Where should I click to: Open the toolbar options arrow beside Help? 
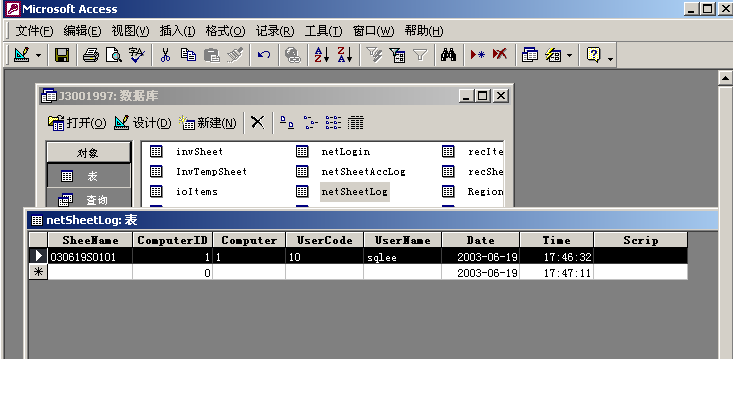click(610, 57)
